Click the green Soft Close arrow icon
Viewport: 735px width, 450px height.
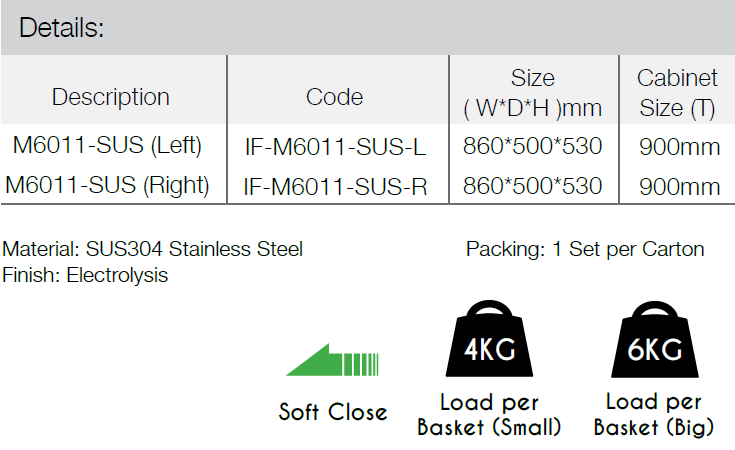(332, 360)
